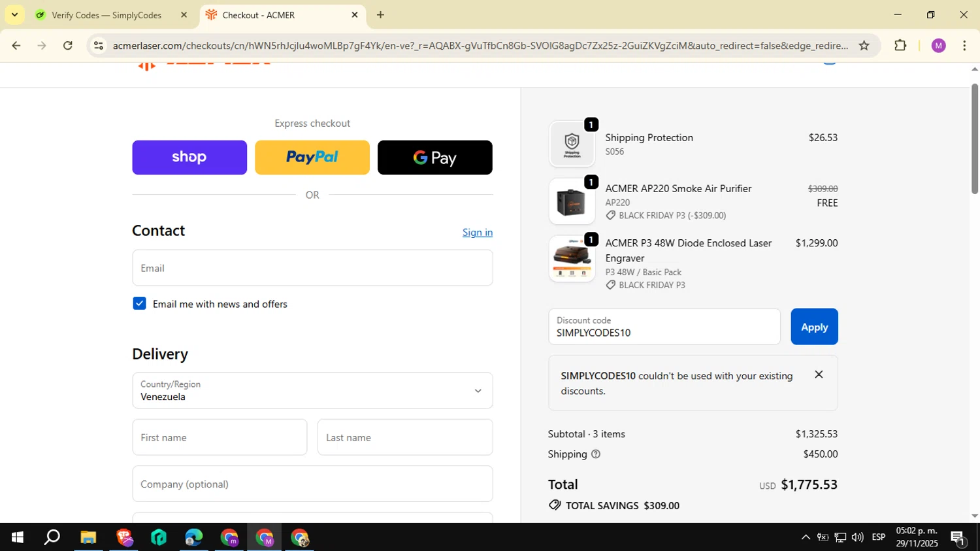Close the Checkout - ACMER tab
The height and width of the screenshot is (551, 980).
point(355,14)
